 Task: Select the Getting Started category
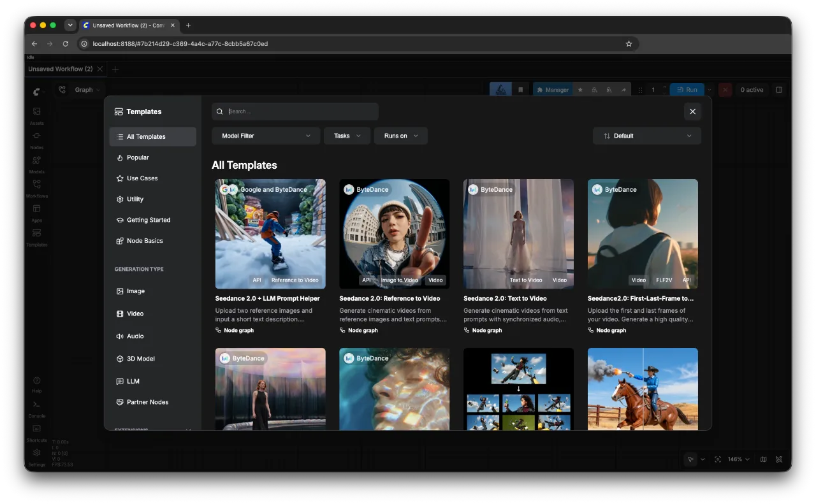(153, 220)
